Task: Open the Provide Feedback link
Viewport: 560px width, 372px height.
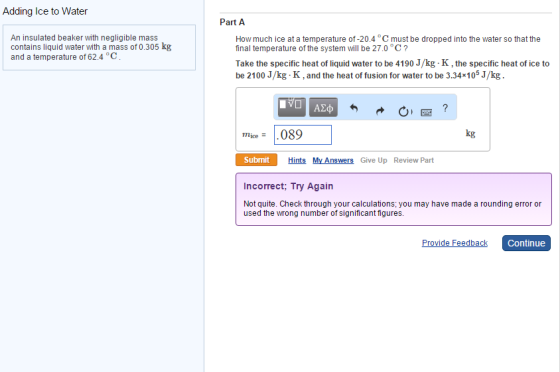Action: tap(455, 243)
